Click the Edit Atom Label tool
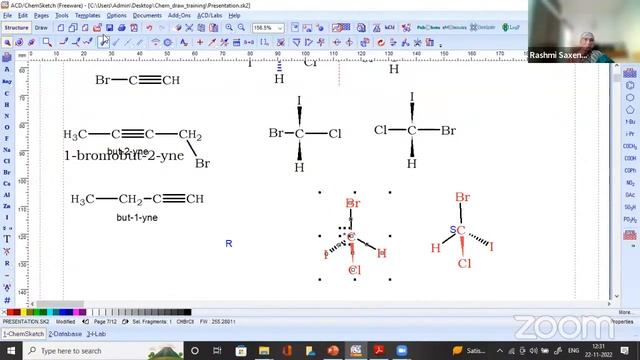640x360 pixels. tap(184, 42)
